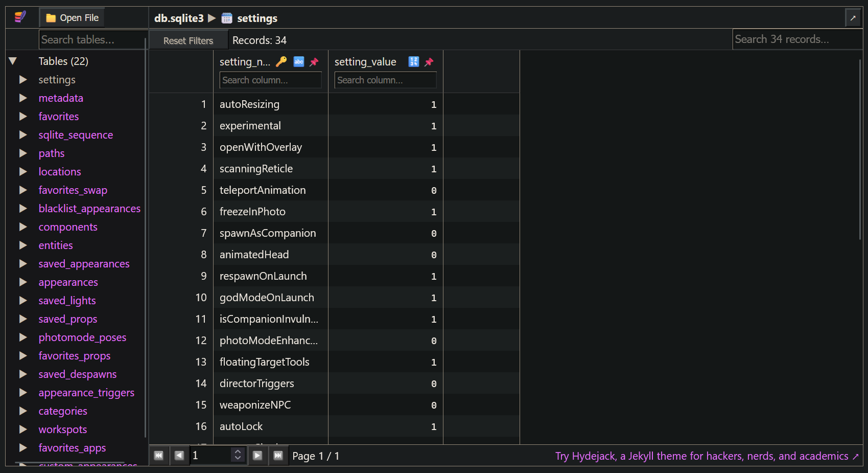Go to the first page
Image resolution: width=868 pixels, height=473 pixels.
159,456
